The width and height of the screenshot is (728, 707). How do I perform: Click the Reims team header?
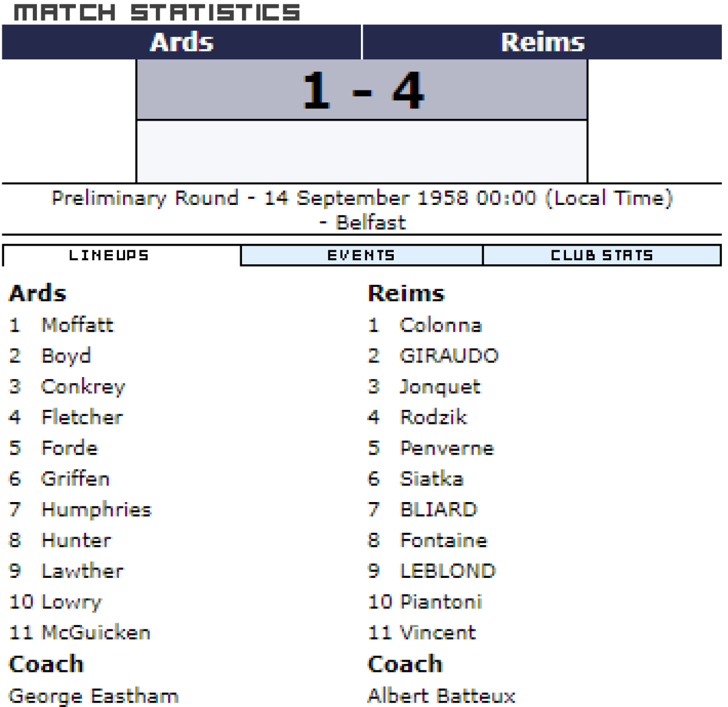click(x=542, y=42)
